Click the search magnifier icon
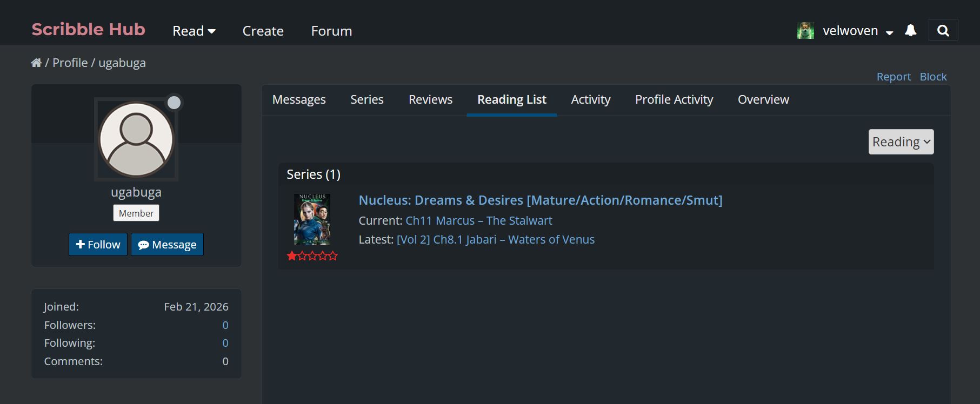The width and height of the screenshot is (980, 404). point(943,31)
